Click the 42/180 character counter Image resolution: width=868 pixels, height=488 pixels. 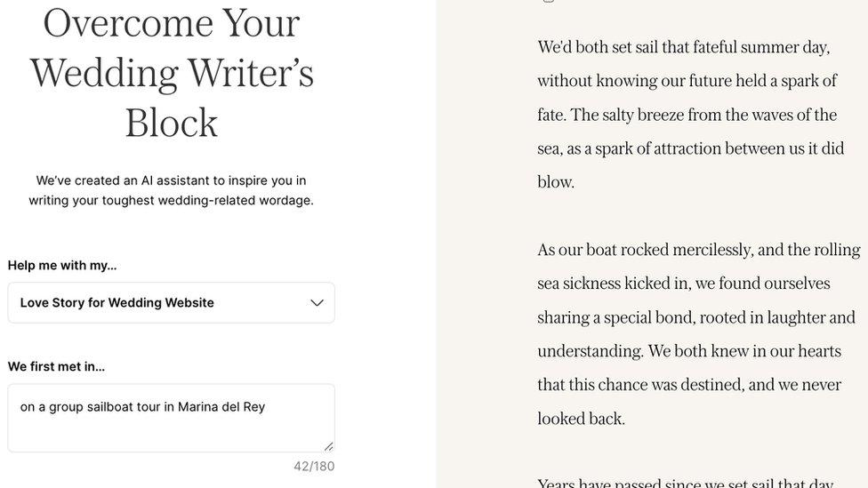click(x=314, y=467)
